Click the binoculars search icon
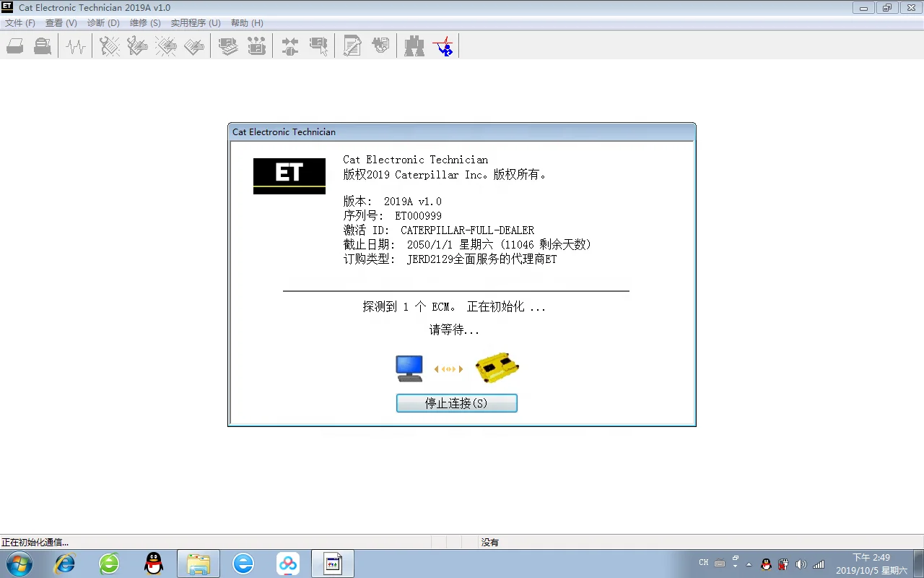Image resolution: width=924 pixels, height=578 pixels. coord(414,47)
